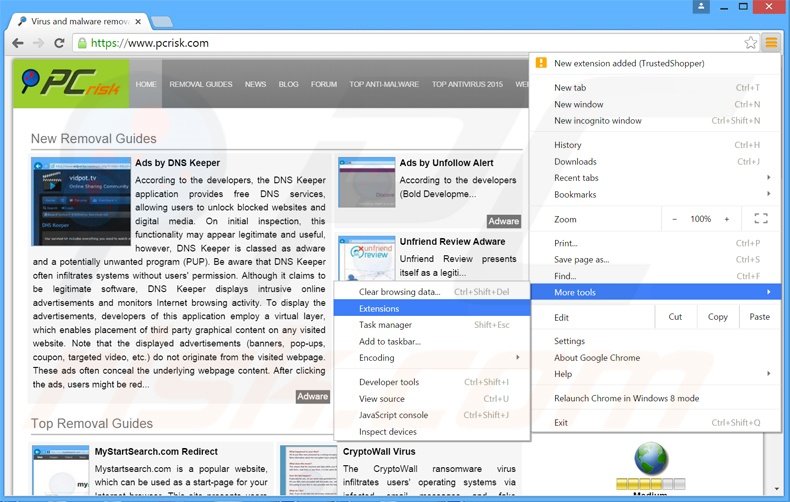Open the BLOG navigation link
Viewport: 790px width, 502px height.
[x=288, y=84]
